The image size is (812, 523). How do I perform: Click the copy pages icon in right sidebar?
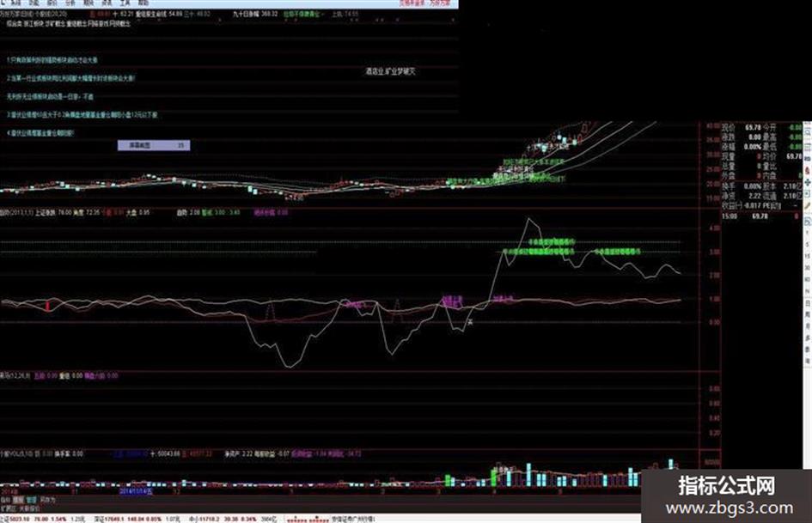[808, 222]
